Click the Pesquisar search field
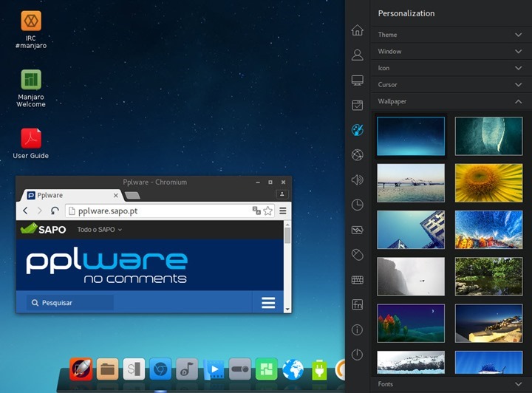This screenshot has height=393, width=532. coord(70,302)
